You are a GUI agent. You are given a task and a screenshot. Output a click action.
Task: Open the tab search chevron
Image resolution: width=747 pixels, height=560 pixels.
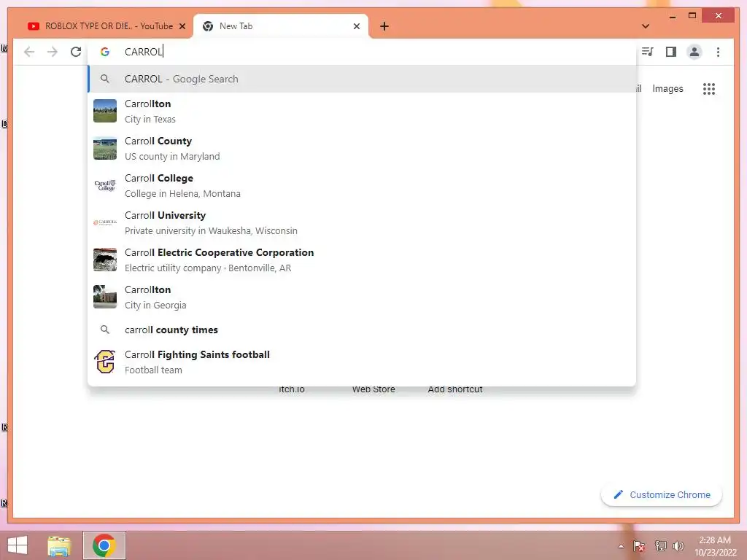[646, 26]
